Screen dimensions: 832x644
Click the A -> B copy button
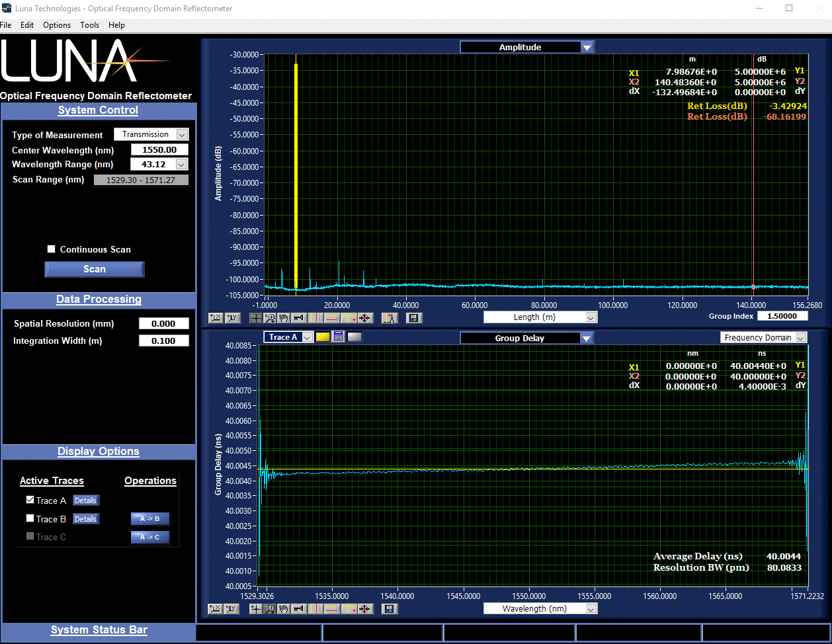click(150, 519)
